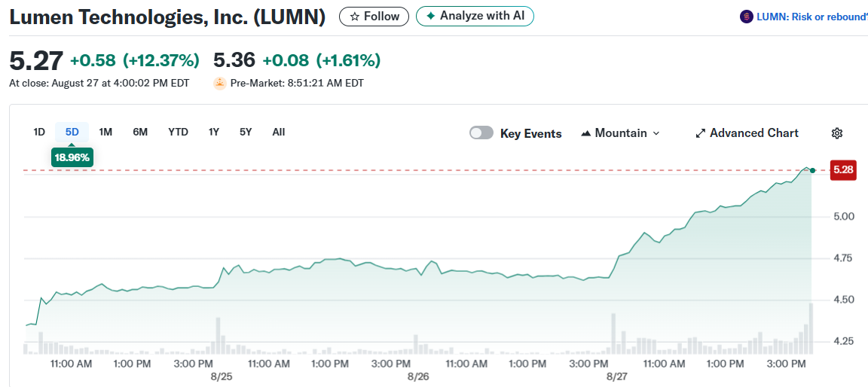Select the 1Y range tab
Viewport: 868px width, 387px height.
tap(214, 132)
